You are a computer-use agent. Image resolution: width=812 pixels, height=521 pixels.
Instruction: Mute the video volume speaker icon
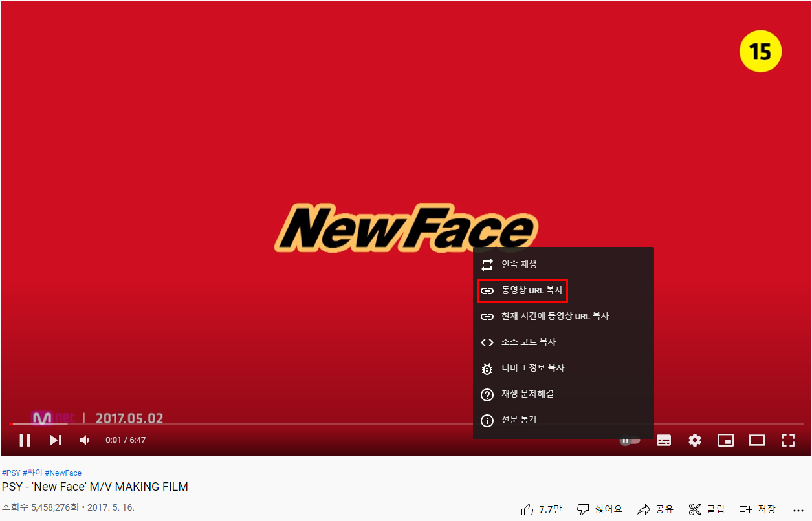point(85,440)
